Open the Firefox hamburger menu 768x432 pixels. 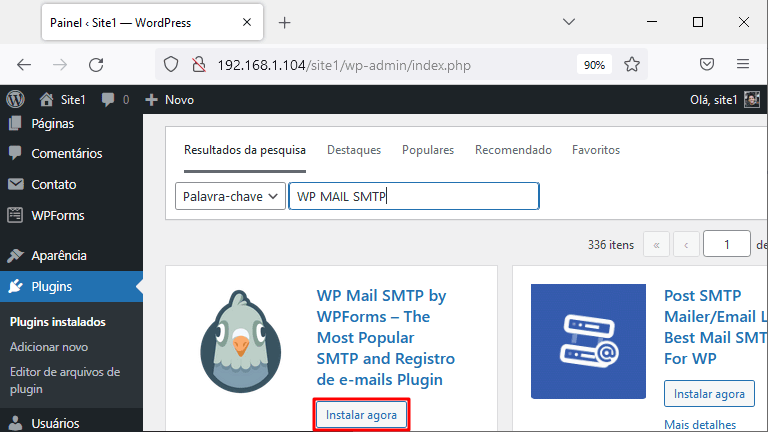(x=743, y=64)
